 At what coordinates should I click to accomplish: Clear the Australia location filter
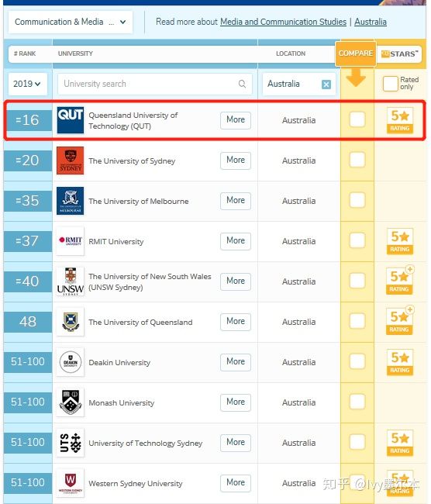(326, 85)
